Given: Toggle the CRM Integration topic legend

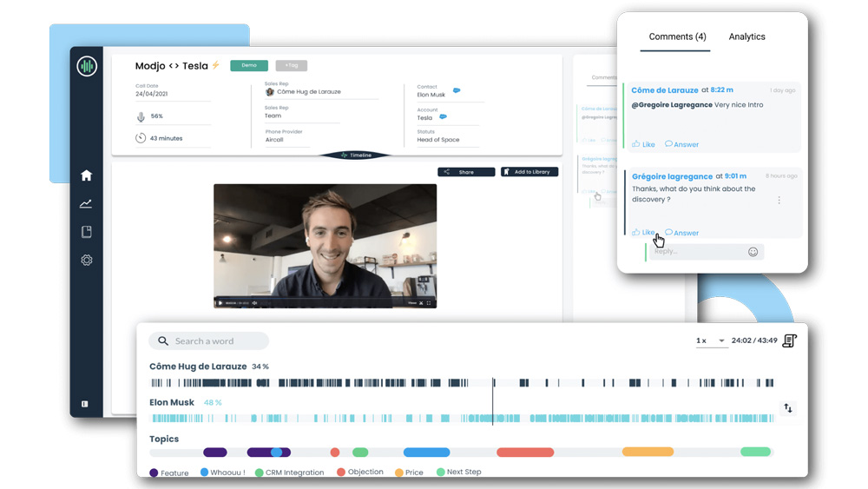Looking at the screenshot, I should [290, 472].
